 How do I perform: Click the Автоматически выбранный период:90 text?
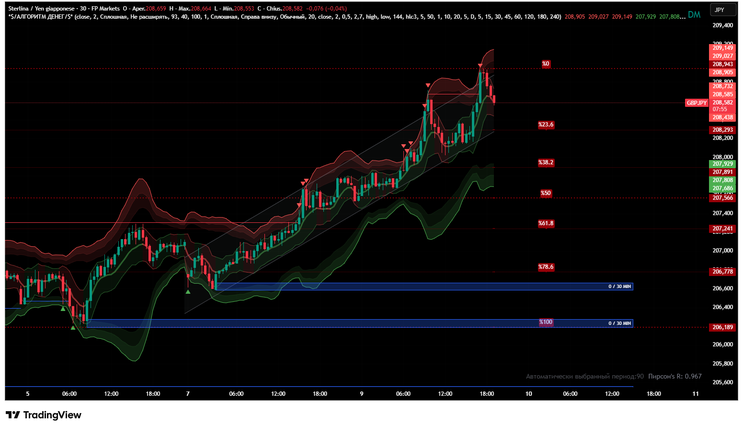(585, 376)
